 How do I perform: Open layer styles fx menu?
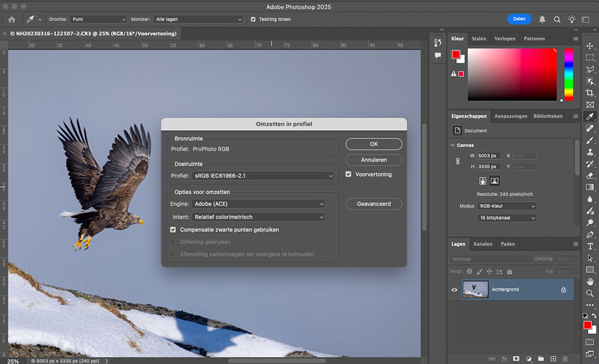click(504, 358)
